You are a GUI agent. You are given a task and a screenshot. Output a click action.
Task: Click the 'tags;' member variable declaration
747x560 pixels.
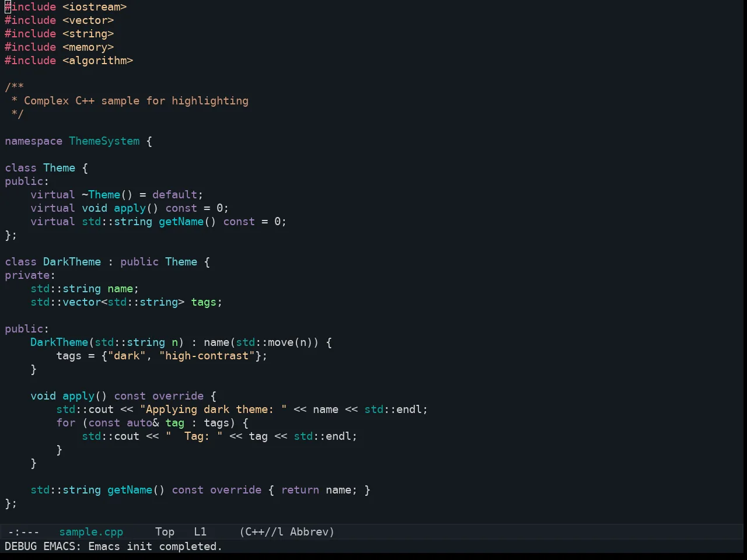207,302
